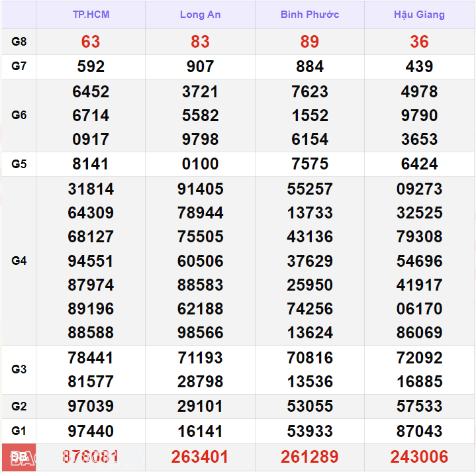
Task: Open the TP.HCM province header link
Action: pyautogui.click(x=91, y=15)
